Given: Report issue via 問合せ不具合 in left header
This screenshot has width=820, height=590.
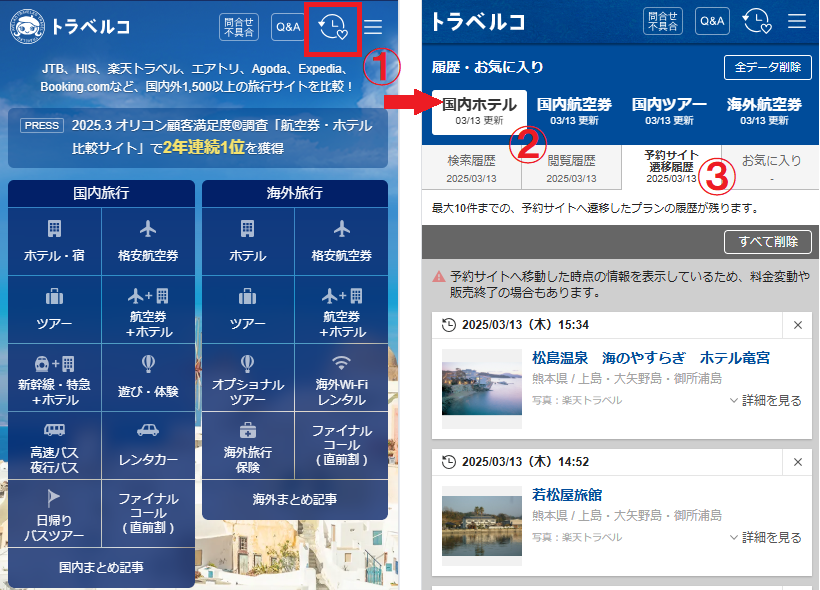Looking at the screenshot, I should [x=238, y=27].
